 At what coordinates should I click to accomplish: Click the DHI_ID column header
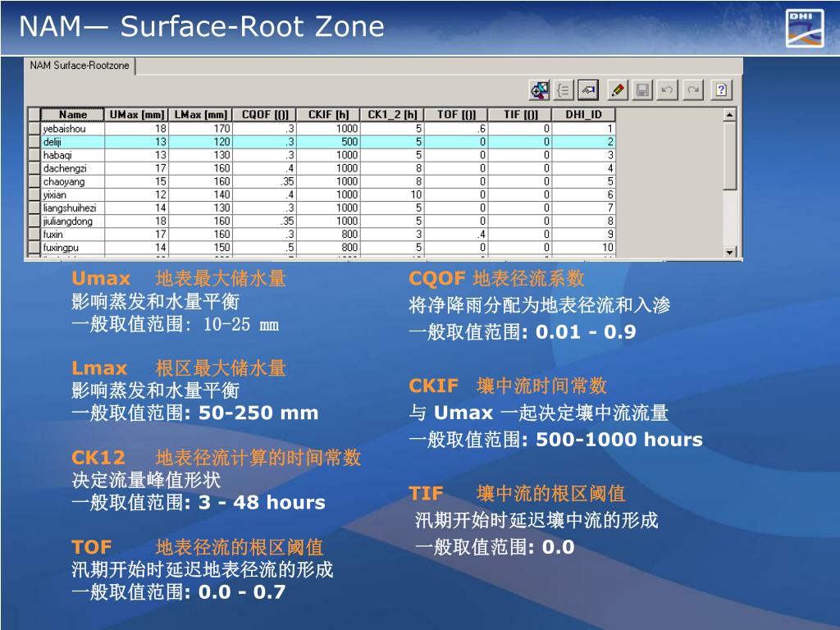pyautogui.click(x=583, y=115)
